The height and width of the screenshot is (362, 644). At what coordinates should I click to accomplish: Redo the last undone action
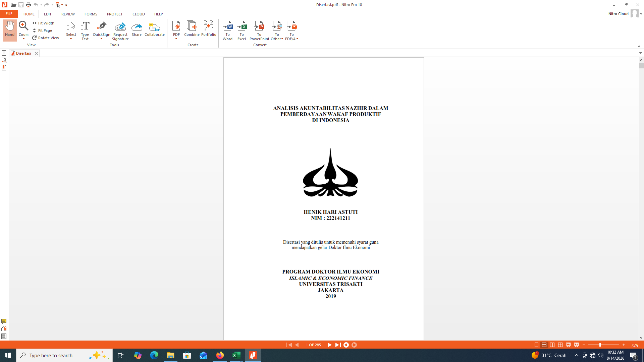coord(47,5)
